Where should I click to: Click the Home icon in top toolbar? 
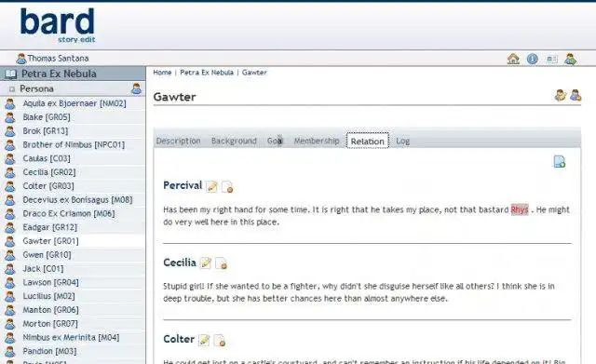(x=513, y=59)
